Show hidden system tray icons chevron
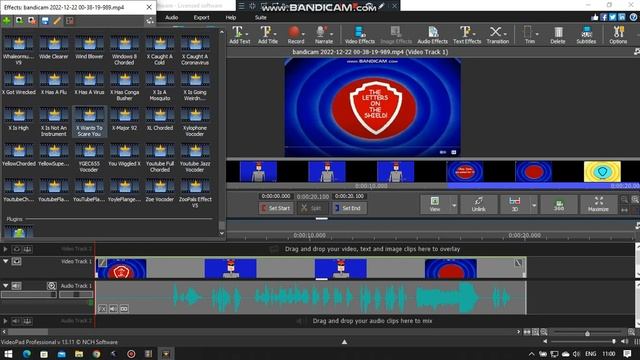Viewport: 640px width, 360px height. coord(531,354)
